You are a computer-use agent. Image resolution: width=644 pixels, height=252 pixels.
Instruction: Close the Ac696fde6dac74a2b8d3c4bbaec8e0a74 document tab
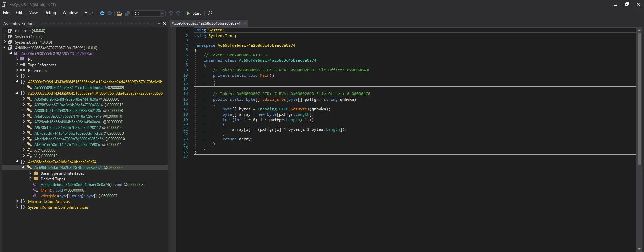[x=245, y=23]
